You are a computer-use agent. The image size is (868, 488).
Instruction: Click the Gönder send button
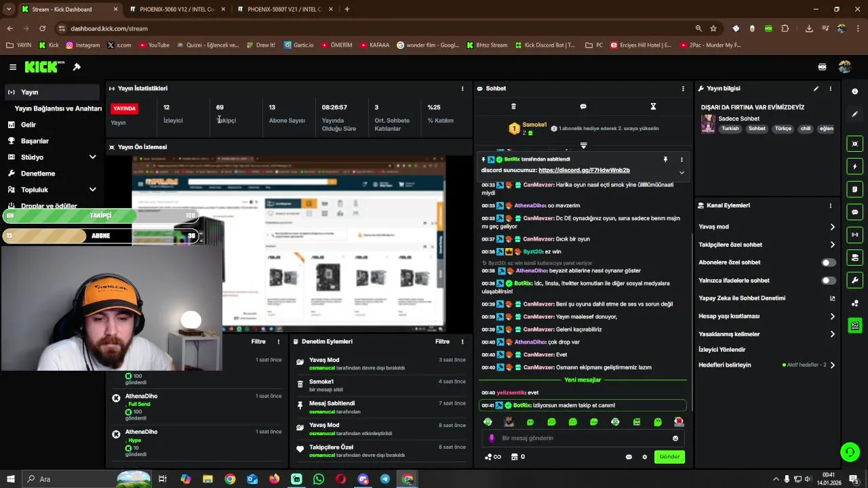tap(669, 457)
